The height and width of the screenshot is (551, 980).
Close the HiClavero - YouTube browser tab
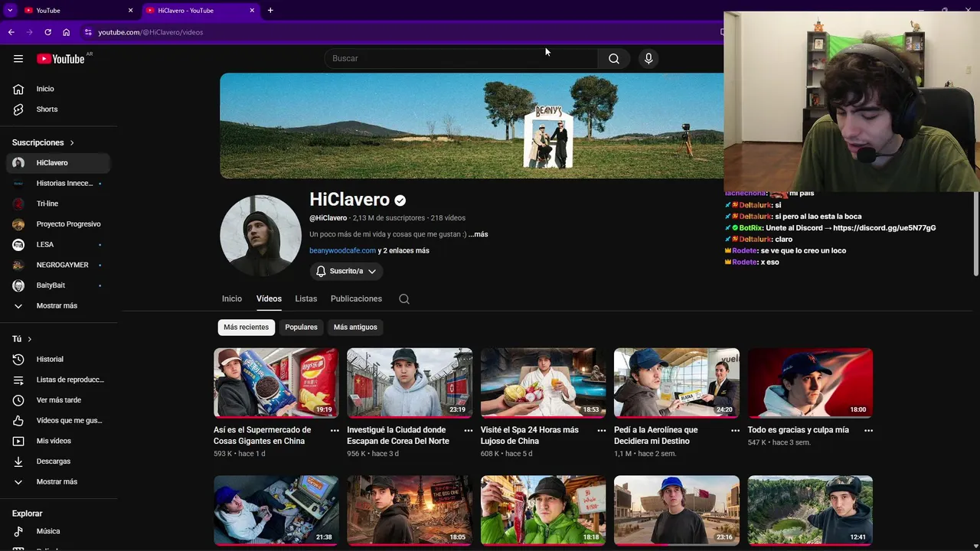coord(252,10)
